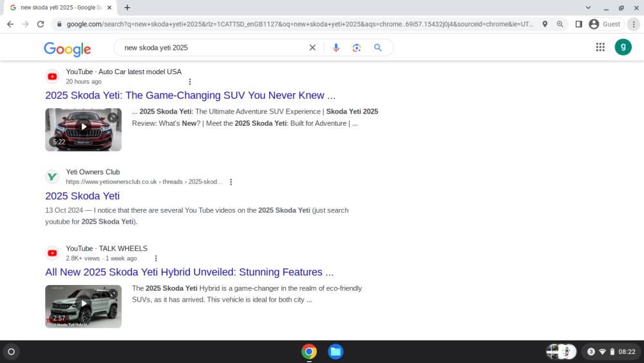Clear the search box text
Viewport: 644px width, 363px height.
[x=312, y=48]
